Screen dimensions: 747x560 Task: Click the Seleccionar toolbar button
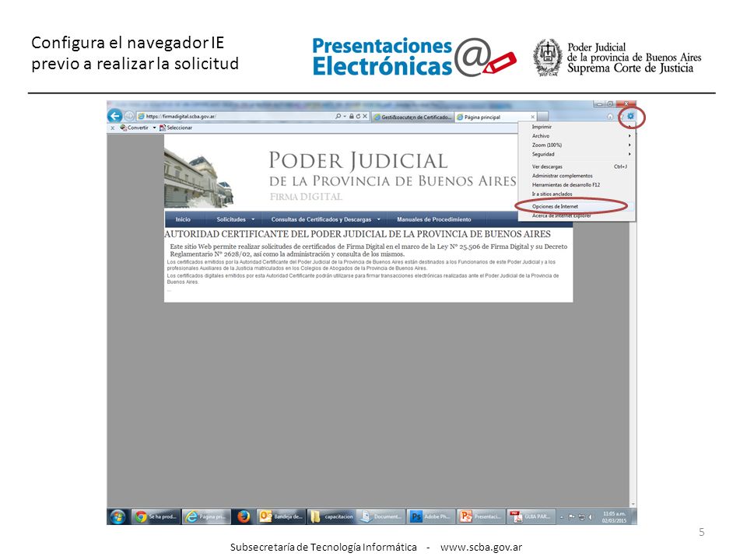click(x=176, y=128)
